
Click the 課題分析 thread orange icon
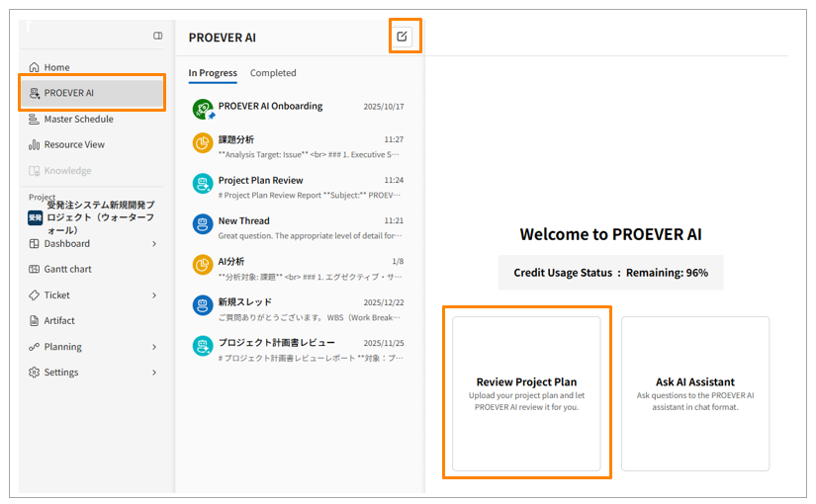pos(203,143)
